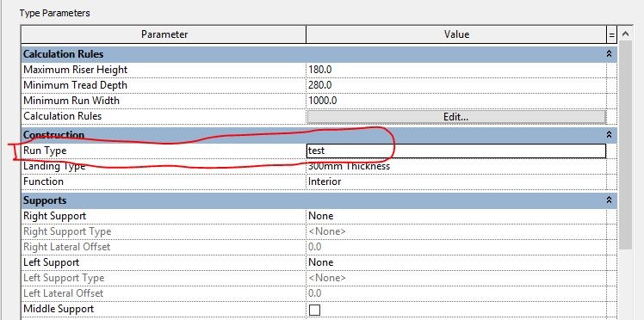Click the Parameter column header
This screenshot has height=320, width=644.
click(164, 34)
